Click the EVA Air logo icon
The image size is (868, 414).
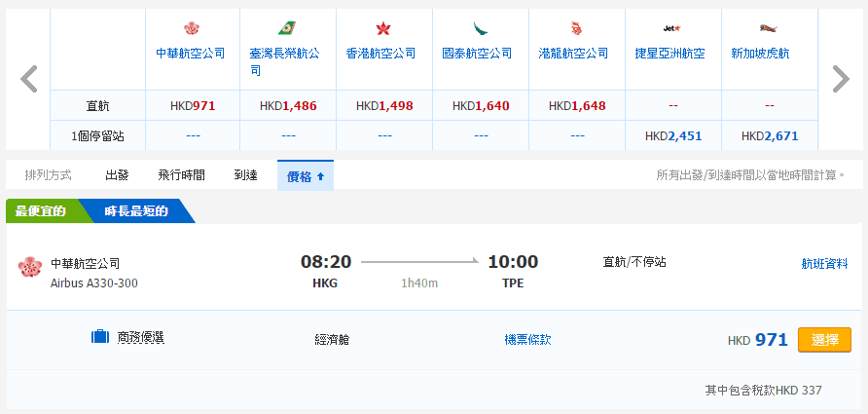286,28
